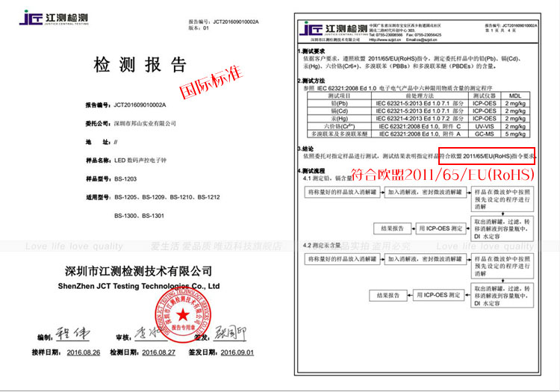Select the large title 检测报告

click(x=140, y=65)
